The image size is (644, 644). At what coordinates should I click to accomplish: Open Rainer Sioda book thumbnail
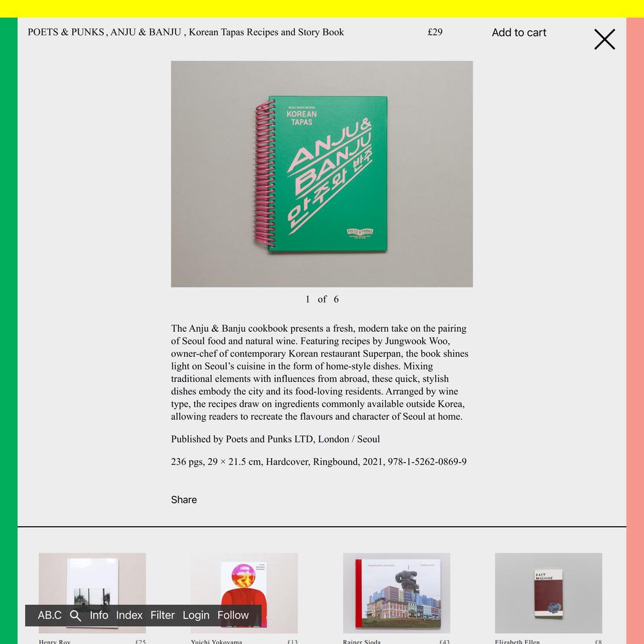396,592
